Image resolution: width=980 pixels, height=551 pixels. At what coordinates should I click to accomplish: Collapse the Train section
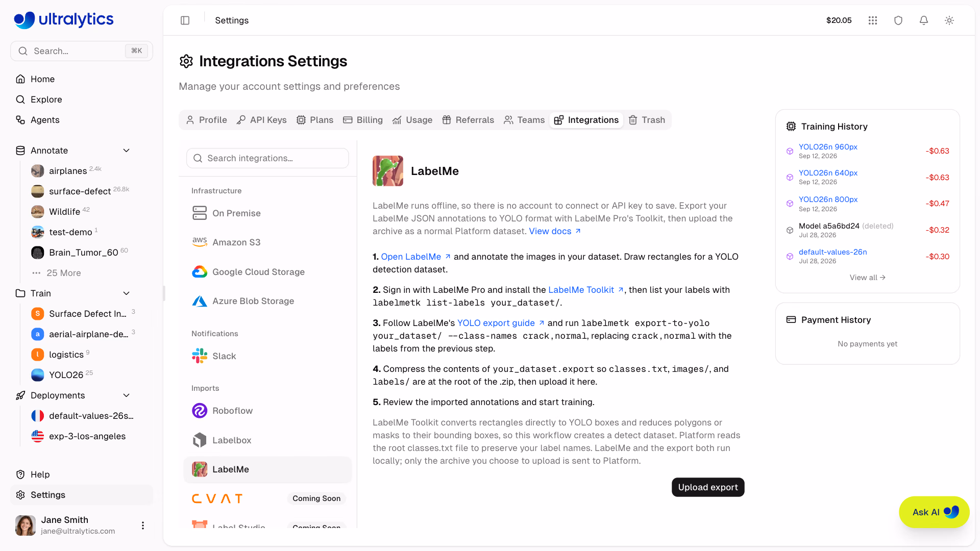coord(127,293)
